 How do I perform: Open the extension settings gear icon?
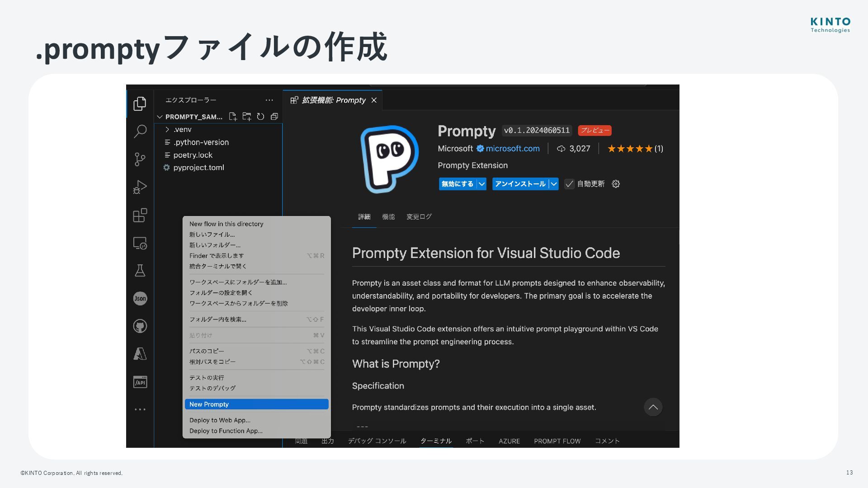(615, 184)
